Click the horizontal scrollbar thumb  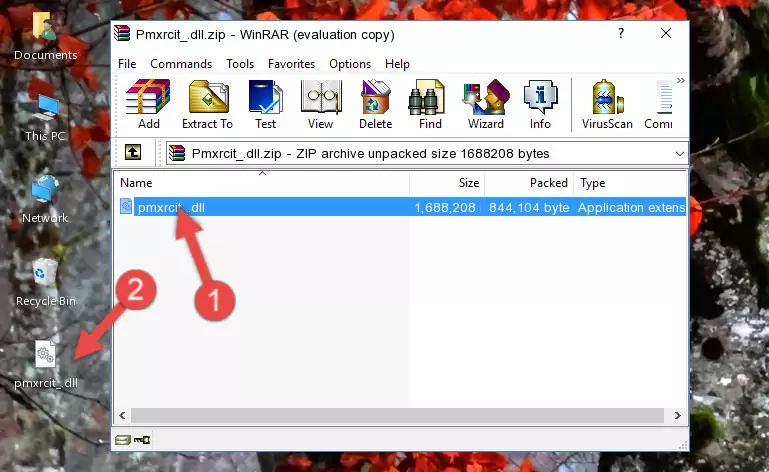tap(397, 415)
